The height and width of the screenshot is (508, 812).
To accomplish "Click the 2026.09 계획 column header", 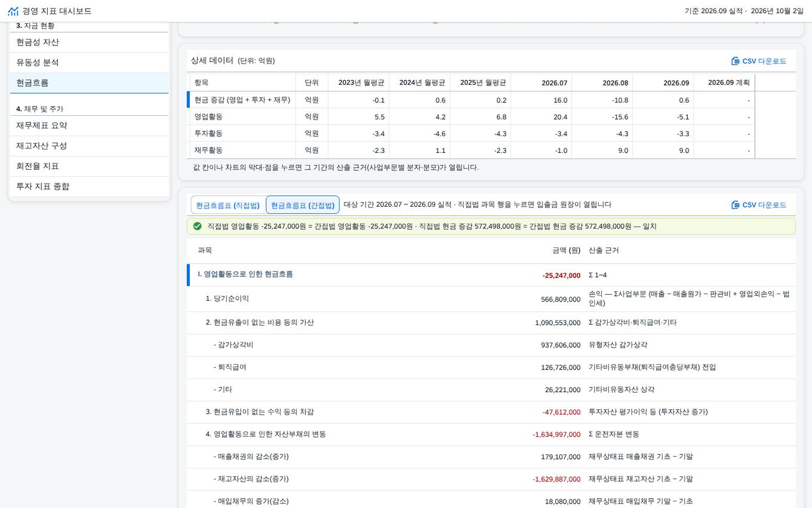I will point(724,82).
